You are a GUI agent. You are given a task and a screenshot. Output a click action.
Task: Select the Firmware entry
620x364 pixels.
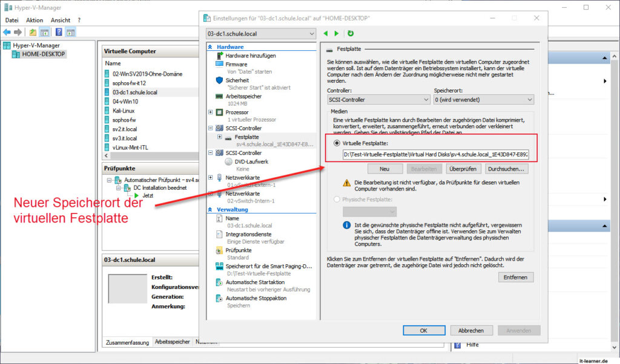(x=236, y=64)
